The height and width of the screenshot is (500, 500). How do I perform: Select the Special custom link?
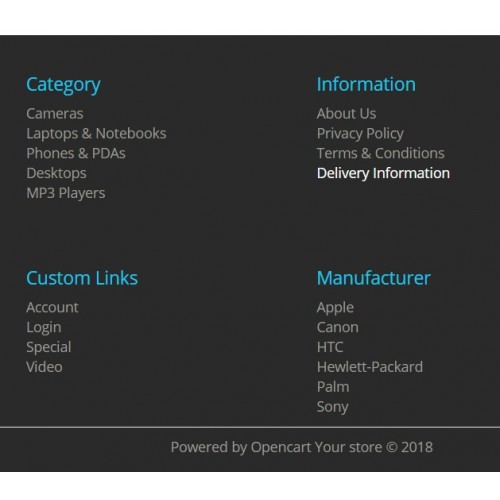tap(49, 347)
